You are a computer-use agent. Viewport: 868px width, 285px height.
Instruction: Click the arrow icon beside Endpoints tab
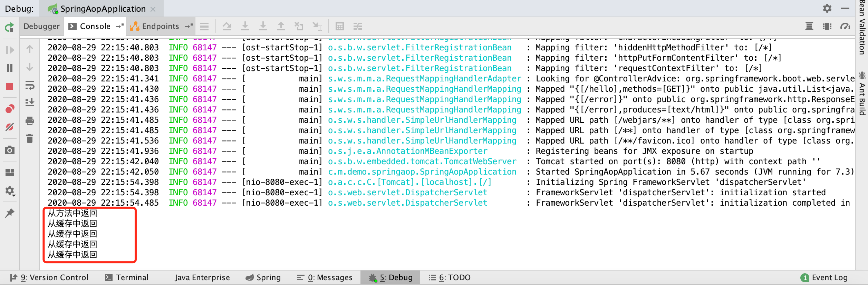pos(189,26)
